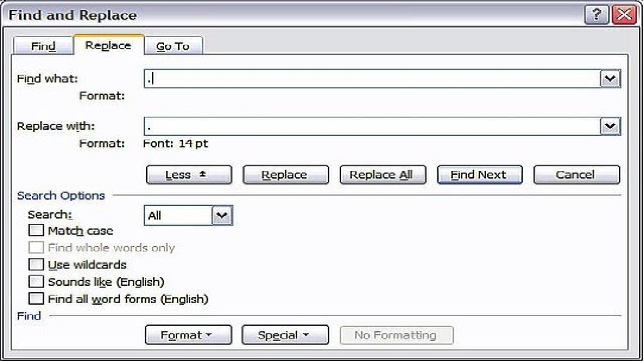Enable the Match case checkbox

pos(37,231)
